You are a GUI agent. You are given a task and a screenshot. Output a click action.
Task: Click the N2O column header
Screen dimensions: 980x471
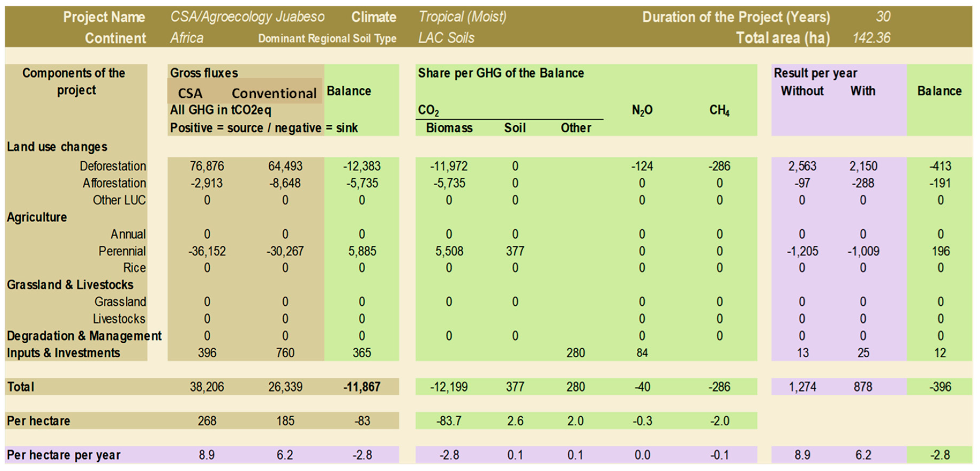[x=642, y=110]
